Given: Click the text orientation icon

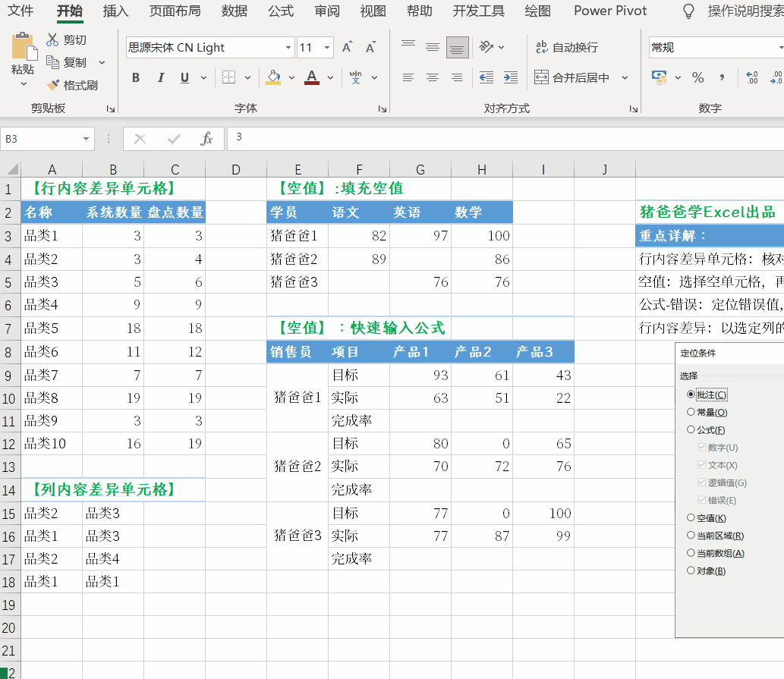Looking at the screenshot, I should pyautogui.click(x=486, y=47).
